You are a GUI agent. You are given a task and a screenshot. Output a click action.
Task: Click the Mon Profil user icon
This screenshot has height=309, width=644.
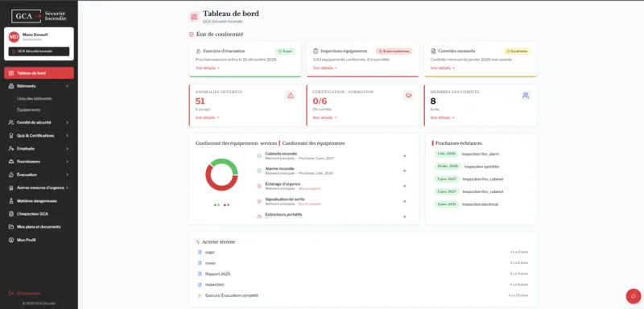pos(11,240)
